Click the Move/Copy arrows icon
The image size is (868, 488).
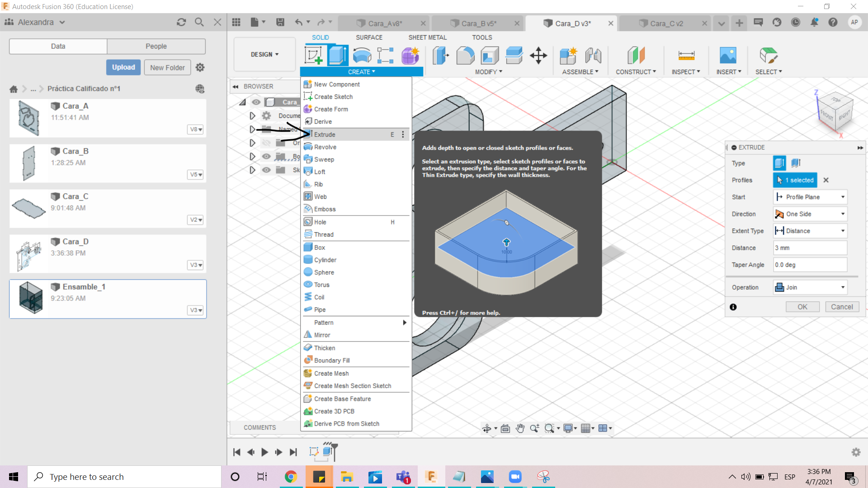pyautogui.click(x=538, y=56)
